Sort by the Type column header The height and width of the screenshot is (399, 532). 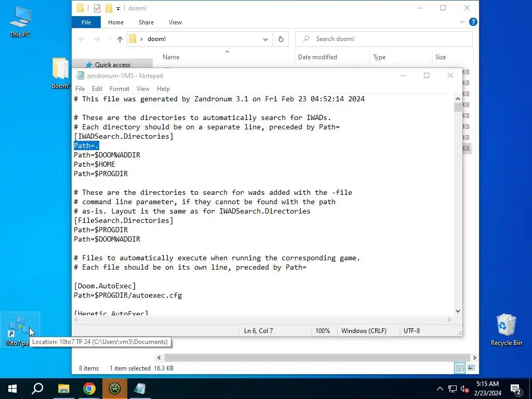tap(379, 57)
